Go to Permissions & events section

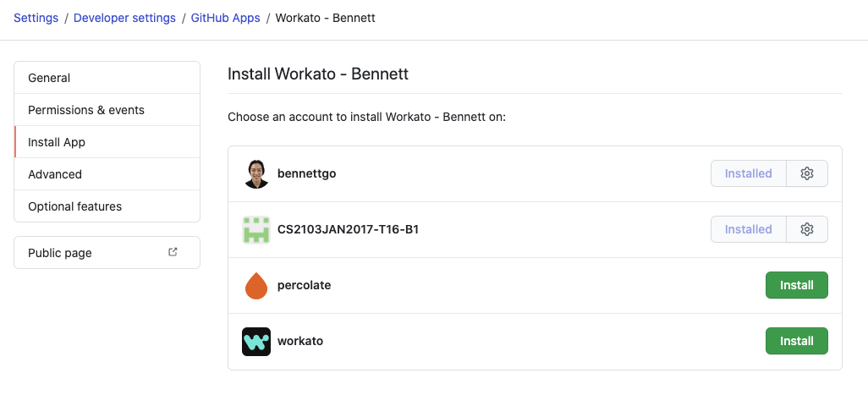click(x=86, y=110)
